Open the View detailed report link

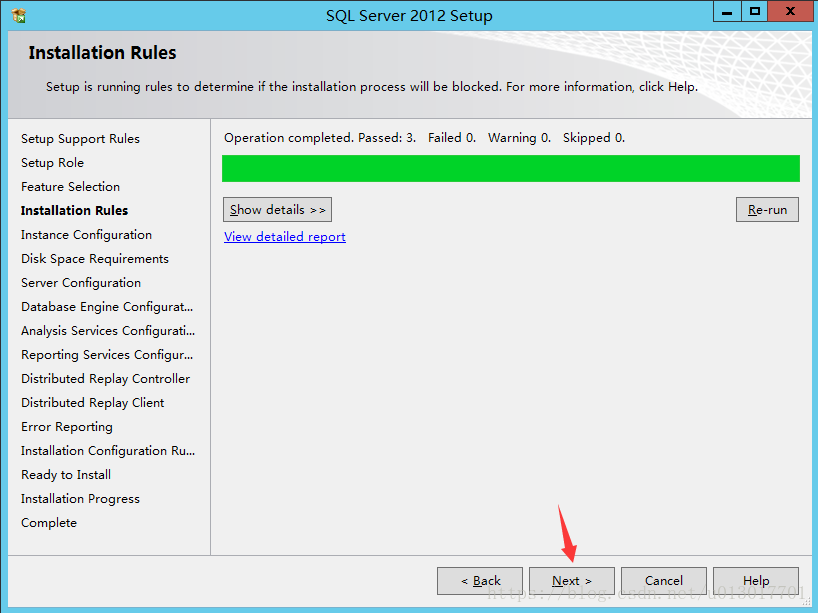point(285,237)
